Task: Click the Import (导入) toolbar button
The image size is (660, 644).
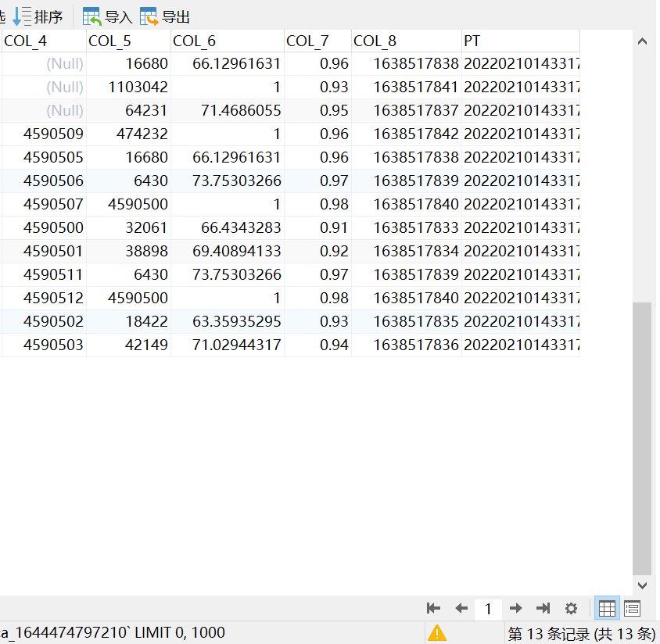Action: point(108,16)
